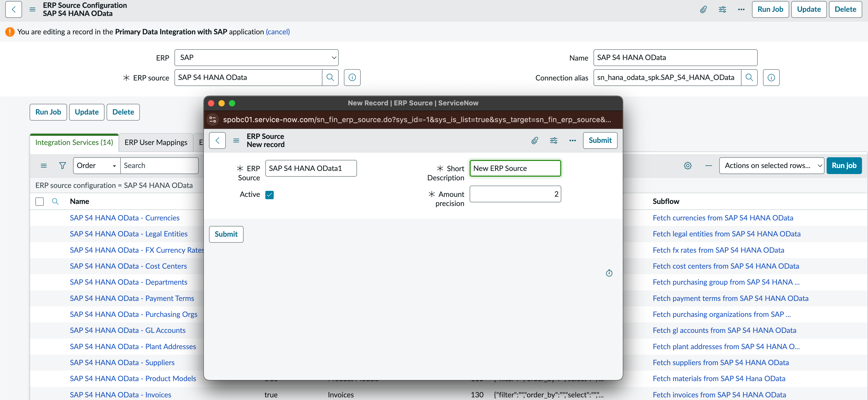The image size is (868, 400).
Task: Open Fetch gl accounts subflow link
Action: click(x=724, y=330)
